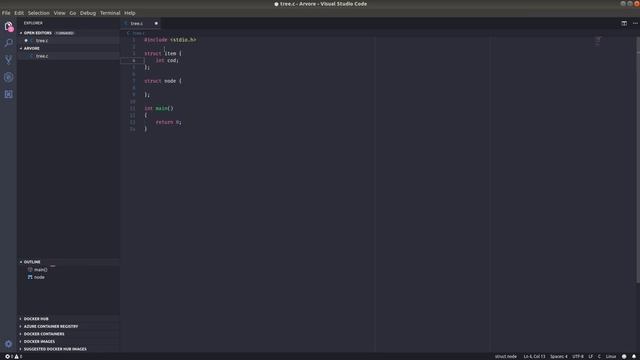Click unsaved dot on tree.c tab

(156, 23)
